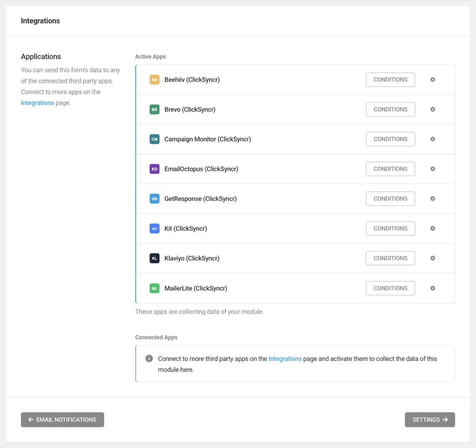
Task: Select the Kit (ClickSyncr) name
Action: [186, 229]
